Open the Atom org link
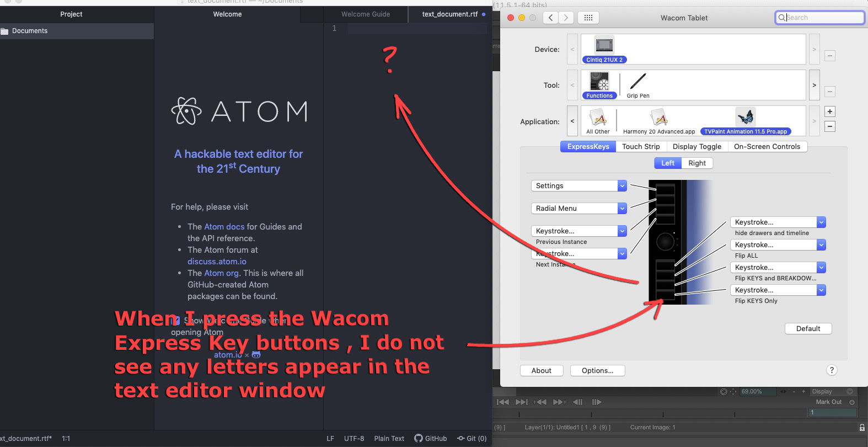The image size is (868, 447). coord(221,273)
